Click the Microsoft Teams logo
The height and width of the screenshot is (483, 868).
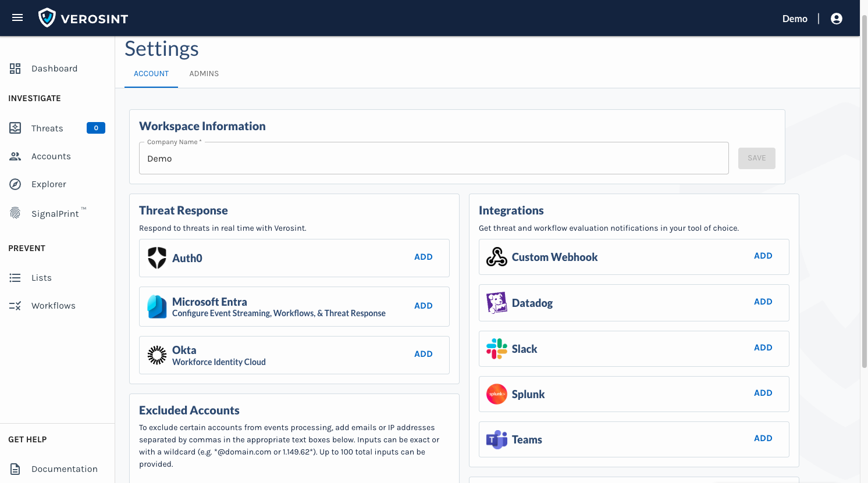[497, 440]
